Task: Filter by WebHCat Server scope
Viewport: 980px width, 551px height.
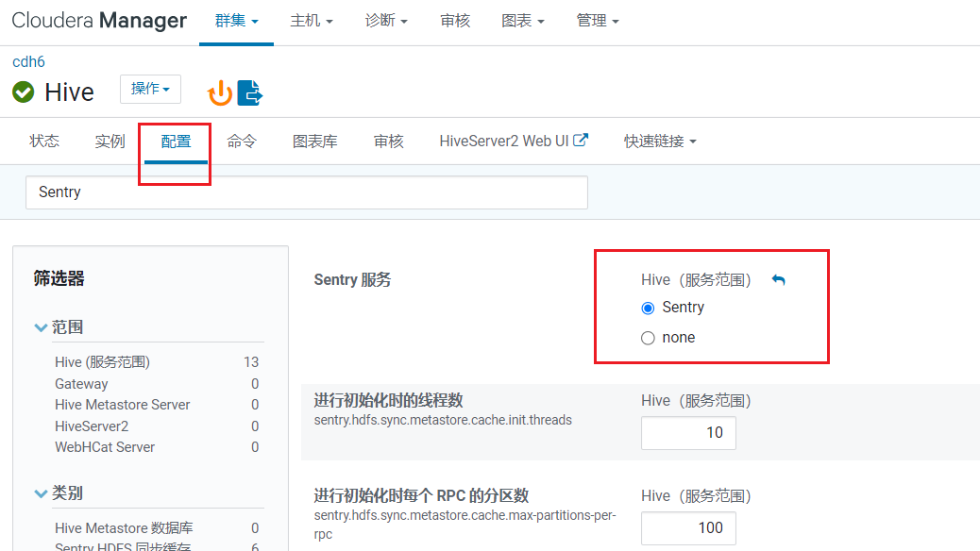Action: [x=105, y=447]
